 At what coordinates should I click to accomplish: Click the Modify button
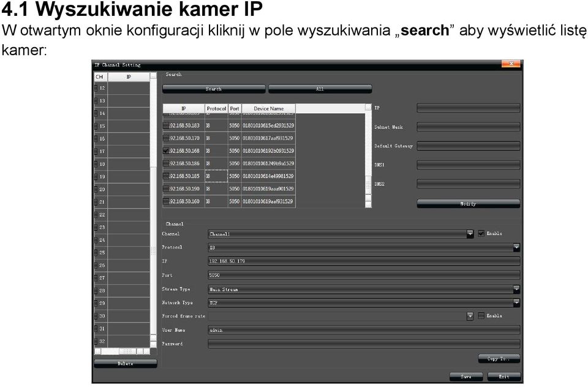(x=469, y=204)
